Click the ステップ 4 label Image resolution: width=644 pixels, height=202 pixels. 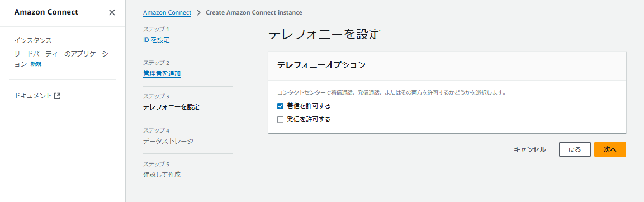pyautogui.click(x=156, y=130)
